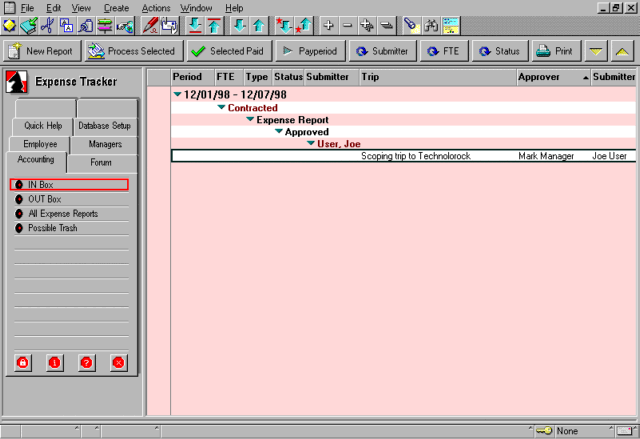Collapse the Approved category twistie
The width and height of the screenshot is (640, 439).
(x=279, y=131)
